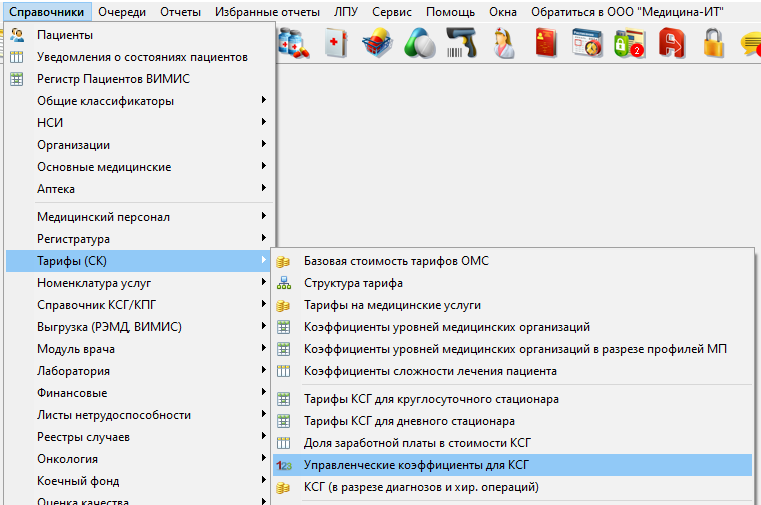Open the medical record book icon
The width and height of the screenshot is (761, 505).
point(546,44)
